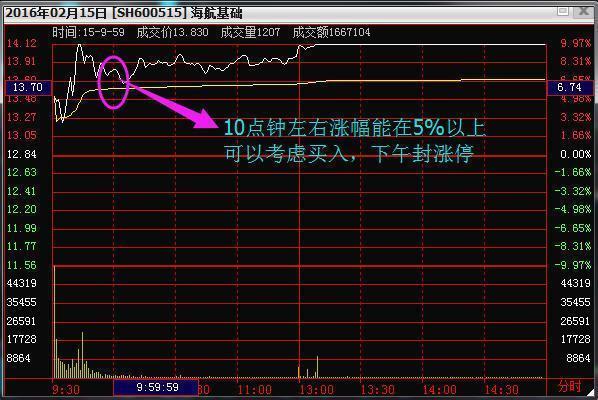Viewport: 598px width, 400px height.
Task: Click the -1.66% percent axis label
Action: pos(573,172)
